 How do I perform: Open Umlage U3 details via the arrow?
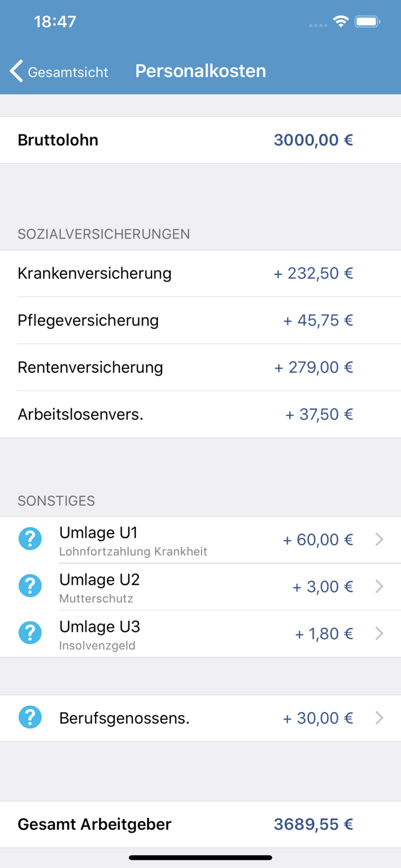click(379, 633)
